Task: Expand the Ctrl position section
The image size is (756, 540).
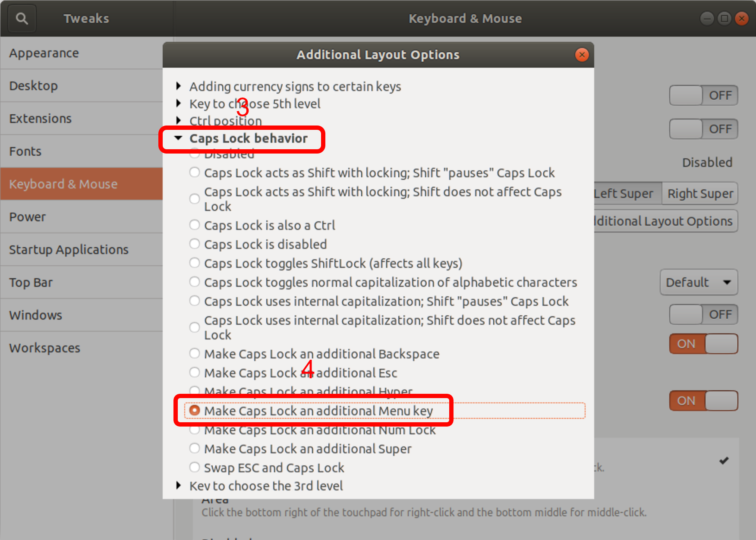Action: (x=178, y=120)
